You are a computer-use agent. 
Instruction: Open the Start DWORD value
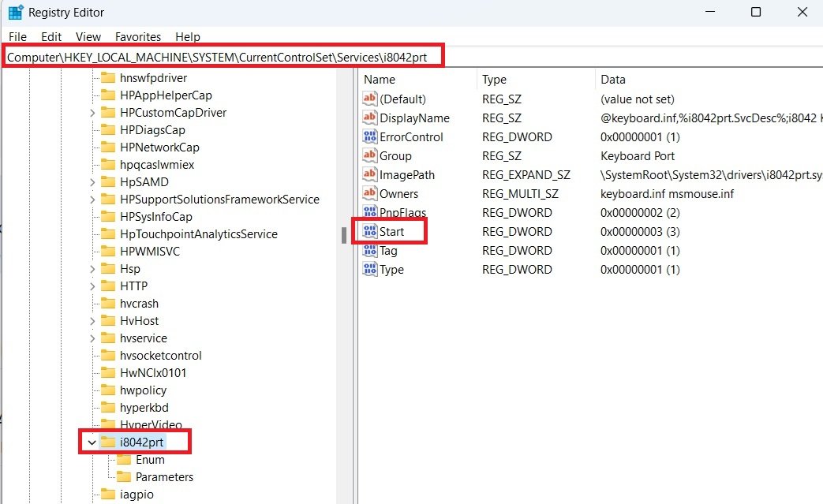391,231
